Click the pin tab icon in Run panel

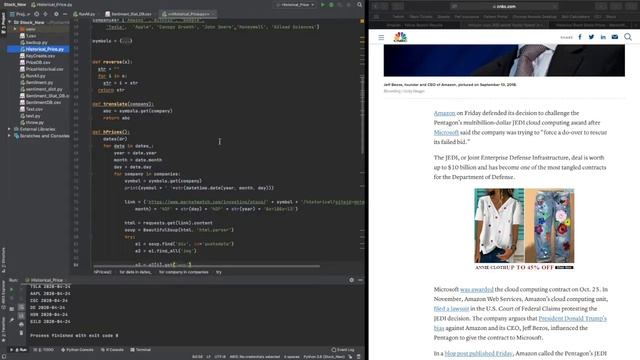pos(11,320)
